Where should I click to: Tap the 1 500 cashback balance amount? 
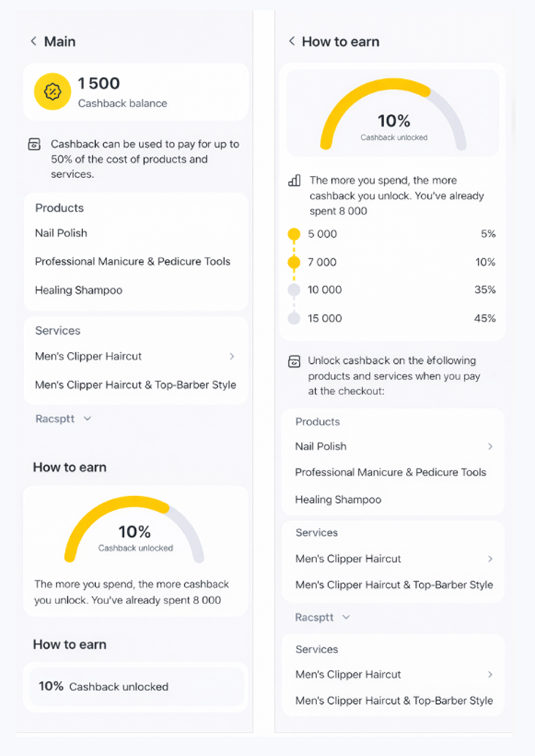[99, 84]
